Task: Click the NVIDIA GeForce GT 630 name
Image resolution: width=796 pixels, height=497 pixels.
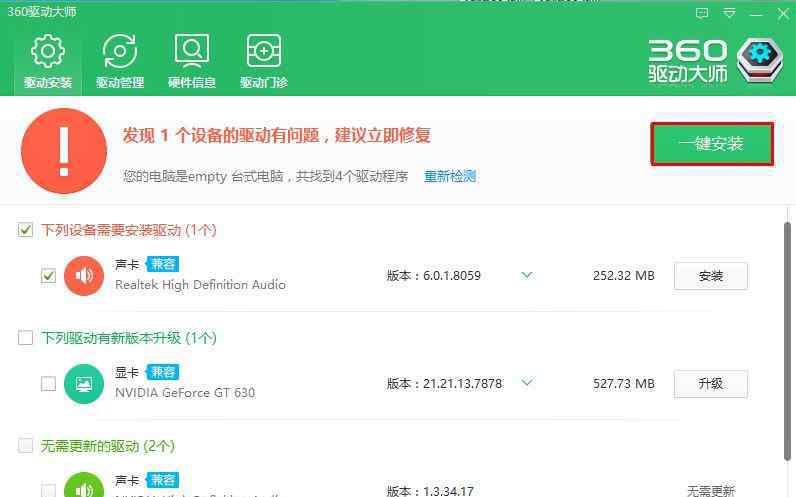Action: (185, 392)
